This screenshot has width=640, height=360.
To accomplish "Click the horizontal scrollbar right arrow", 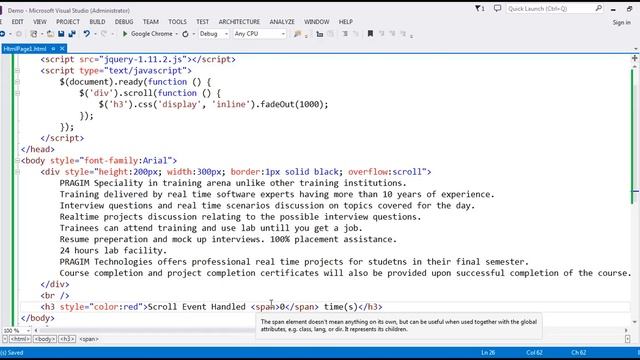I will point(626,330).
